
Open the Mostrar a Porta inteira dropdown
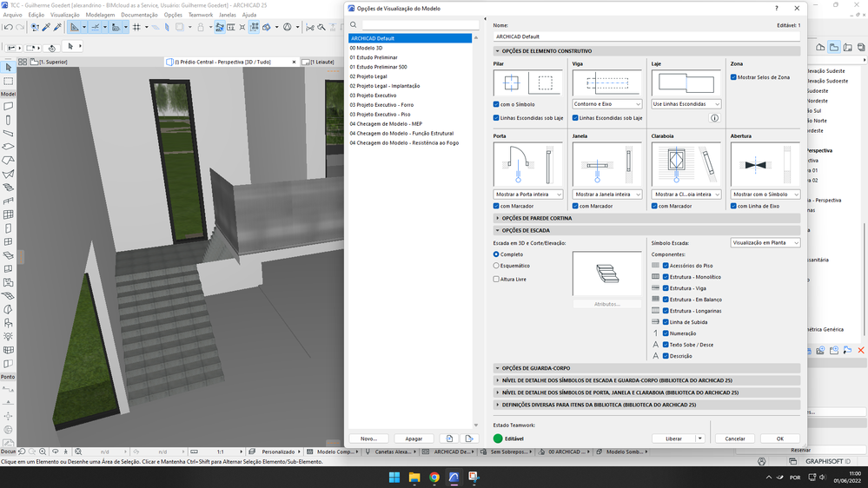pyautogui.click(x=528, y=195)
